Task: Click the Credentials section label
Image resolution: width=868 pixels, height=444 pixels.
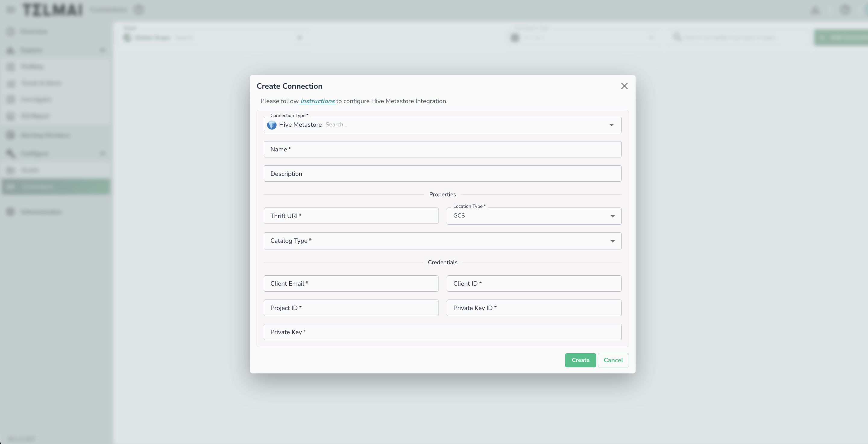Action: tap(442, 262)
